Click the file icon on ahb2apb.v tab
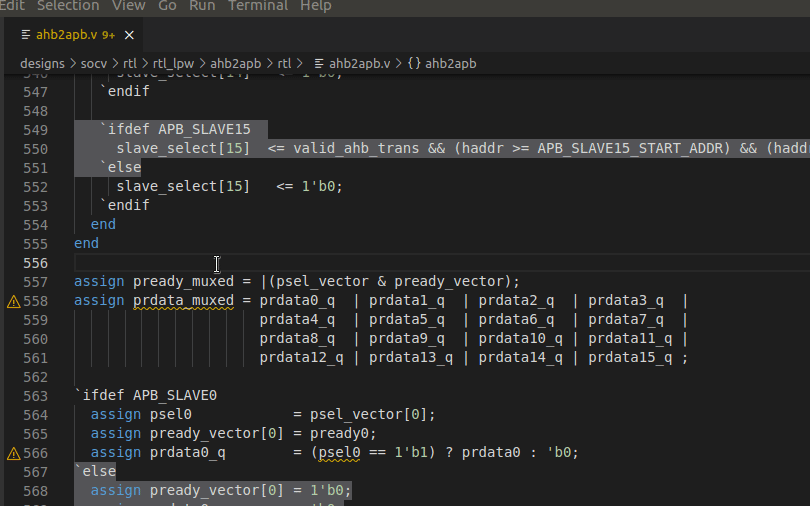 26,34
